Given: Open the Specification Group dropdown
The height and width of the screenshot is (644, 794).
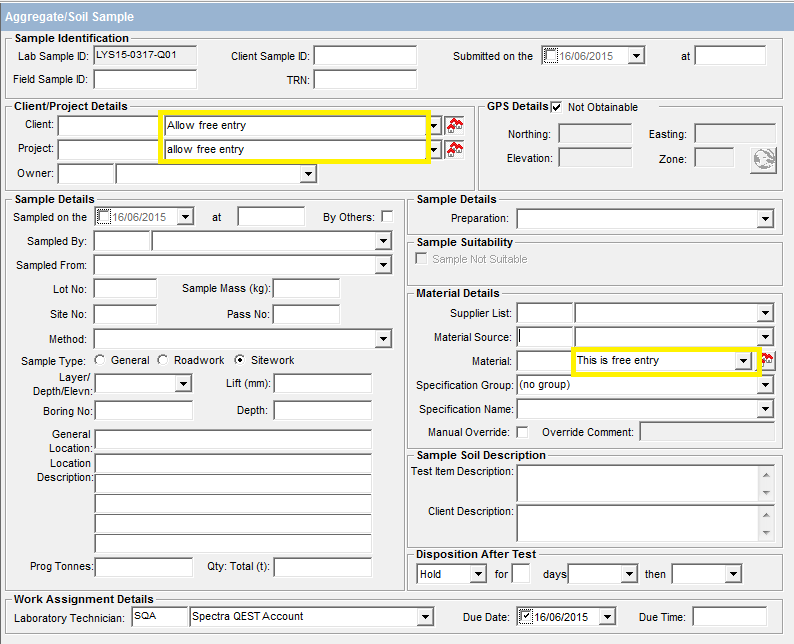Looking at the screenshot, I should (765, 385).
